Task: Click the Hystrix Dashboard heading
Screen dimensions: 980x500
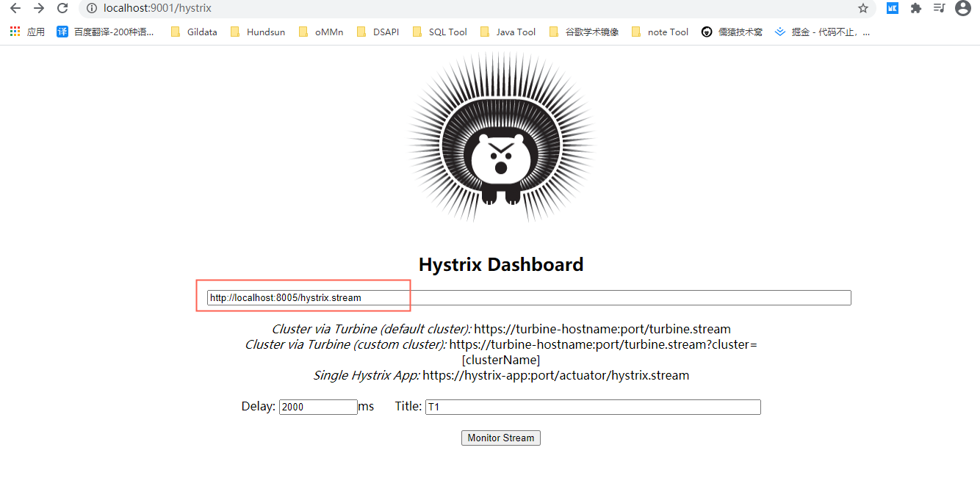Action: coord(501,264)
